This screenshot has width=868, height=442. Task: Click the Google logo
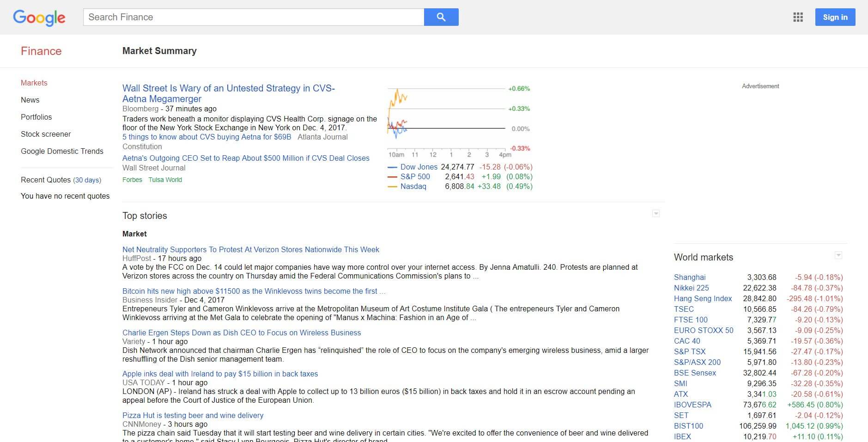click(39, 18)
